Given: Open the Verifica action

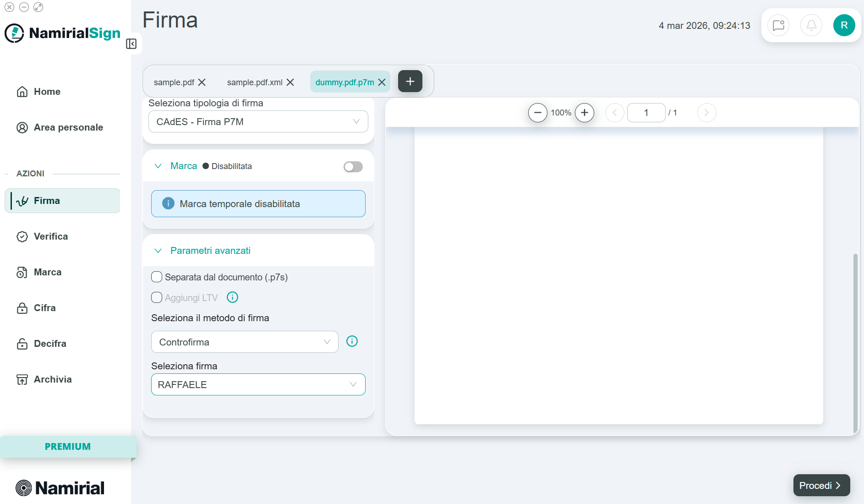Looking at the screenshot, I should tap(62, 236).
